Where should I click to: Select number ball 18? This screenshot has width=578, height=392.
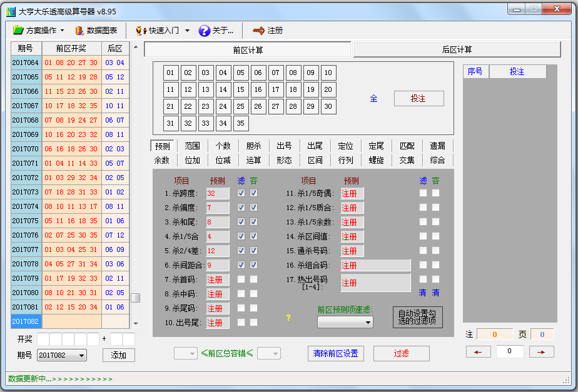293,89
